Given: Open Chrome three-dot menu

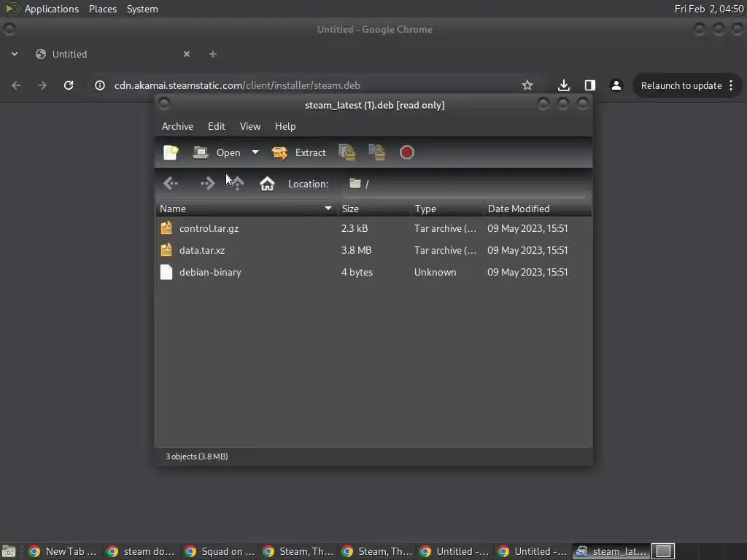Looking at the screenshot, I should pos(731,85).
